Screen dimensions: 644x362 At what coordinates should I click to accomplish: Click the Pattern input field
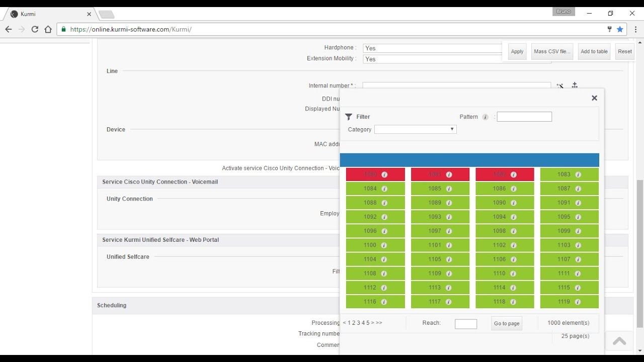524,117
